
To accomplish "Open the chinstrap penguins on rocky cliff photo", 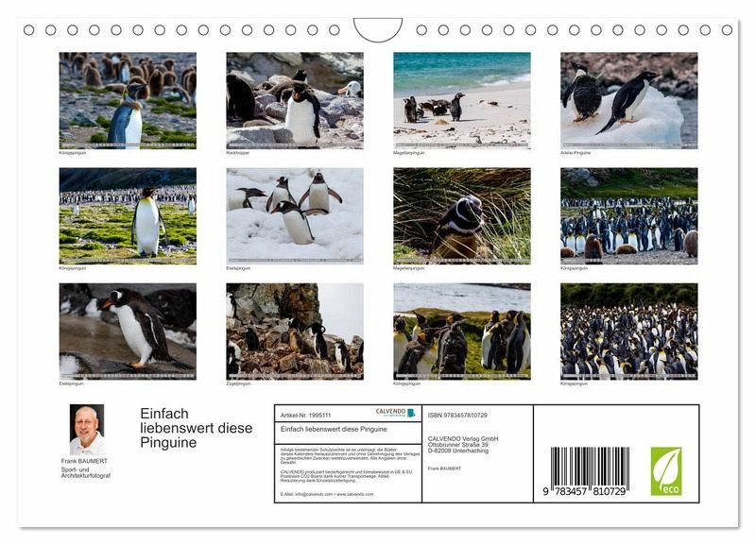I will click(295, 332).
